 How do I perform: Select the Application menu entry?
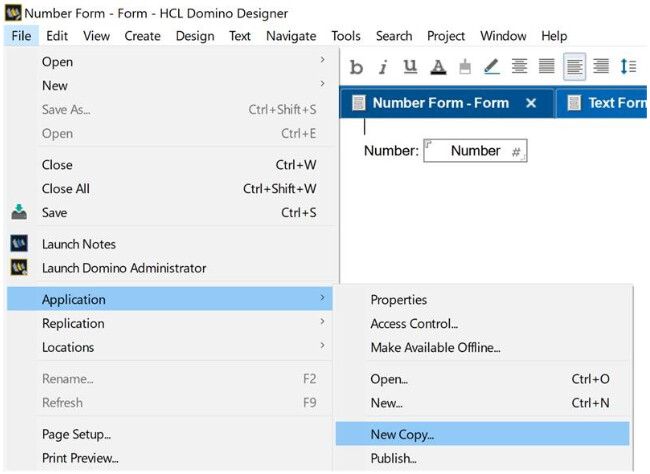click(170, 299)
